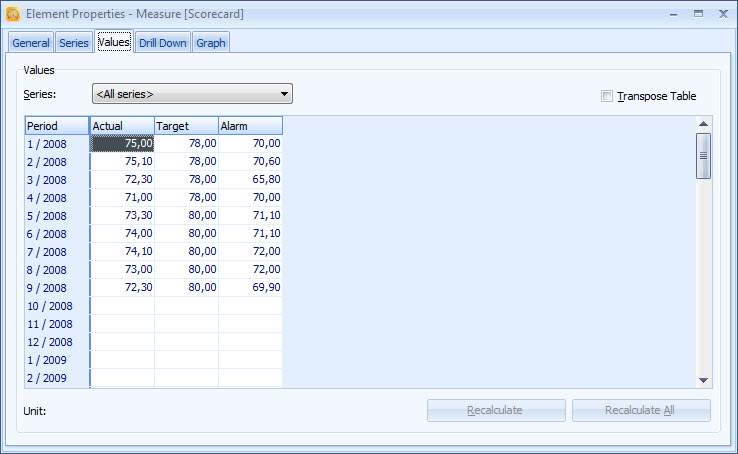Click the Alarm column header
This screenshot has width=738, height=454.
click(x=250, y=126)
